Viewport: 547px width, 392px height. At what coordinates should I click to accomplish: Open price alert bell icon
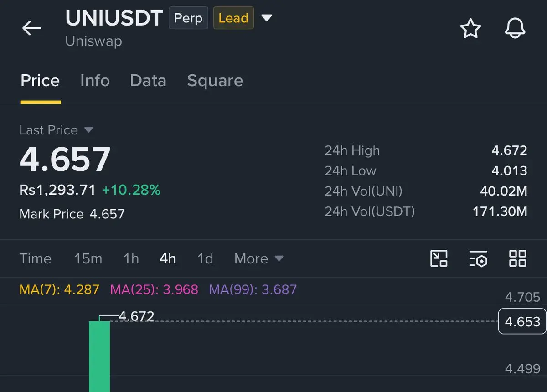pos(515,29)
